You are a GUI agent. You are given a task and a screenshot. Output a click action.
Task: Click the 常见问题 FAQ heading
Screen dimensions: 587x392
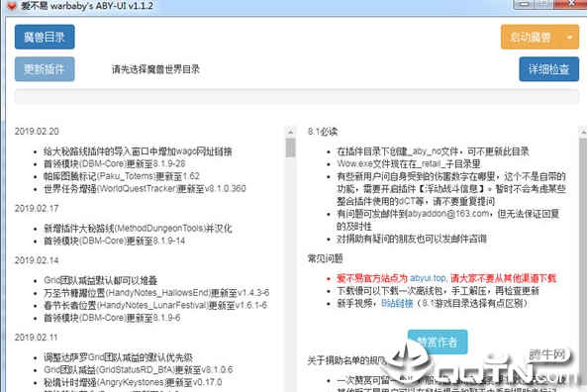point(326,258)
